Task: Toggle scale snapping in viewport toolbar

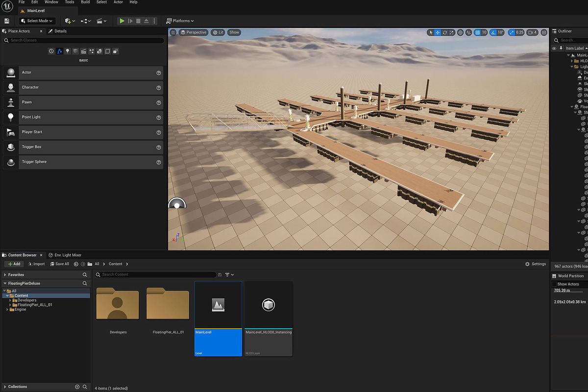Action: [x=512, y=32]
